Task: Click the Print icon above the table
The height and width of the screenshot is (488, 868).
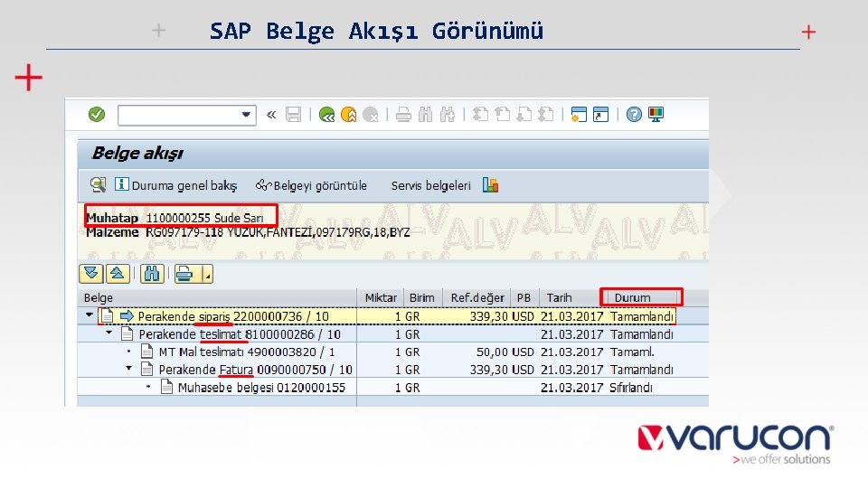Action: click(184, 274)
